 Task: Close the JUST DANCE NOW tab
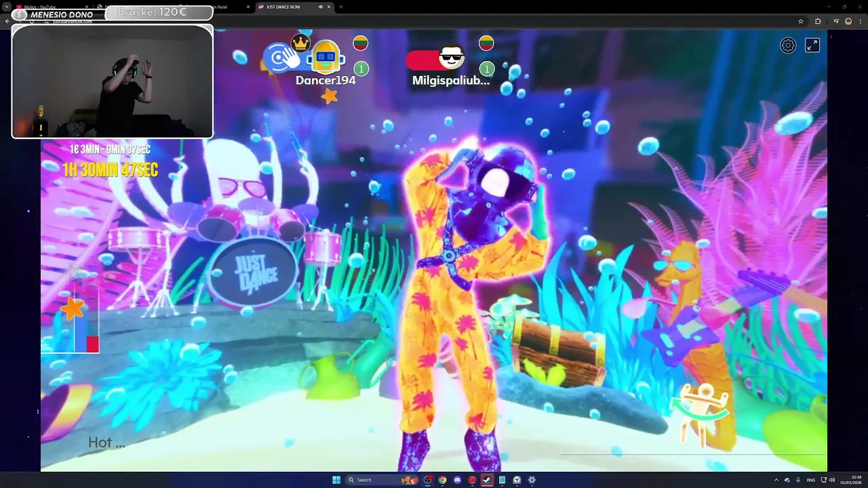[x=330, y=7]
